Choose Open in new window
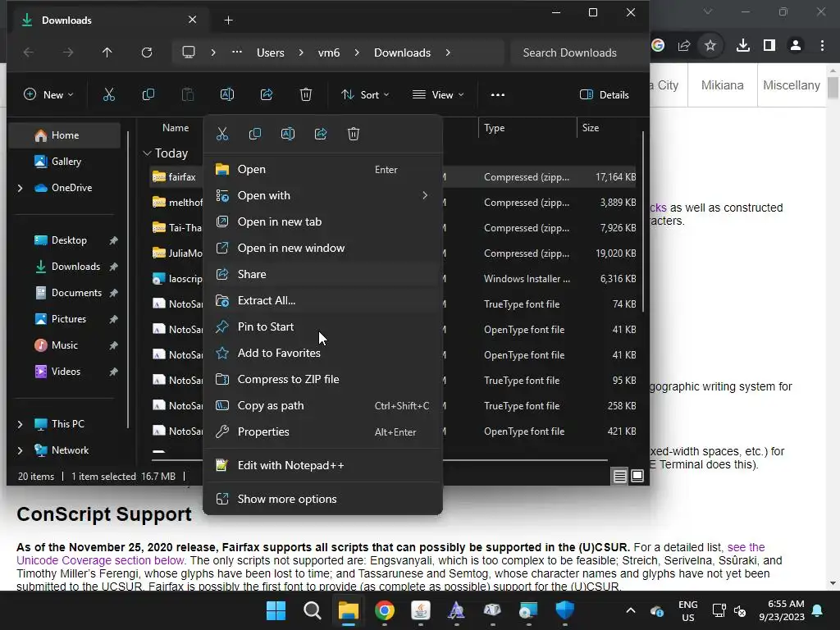 323,248
